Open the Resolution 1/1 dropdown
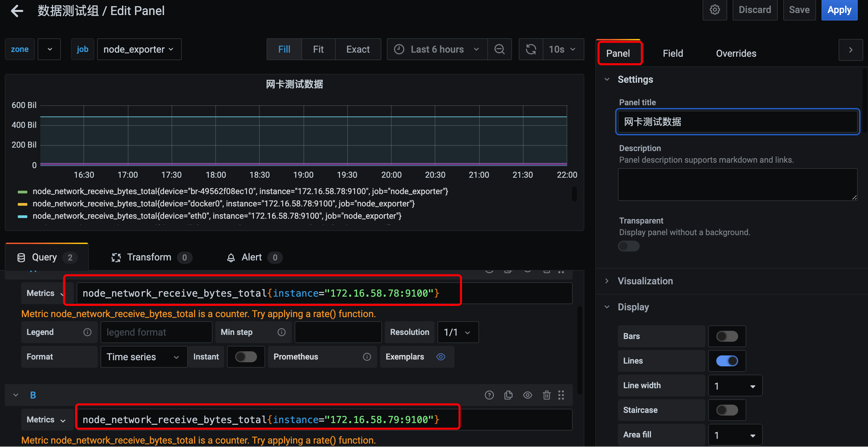Image resolution: width=868 pixels, height=447 pixels. tap(458, 332)
